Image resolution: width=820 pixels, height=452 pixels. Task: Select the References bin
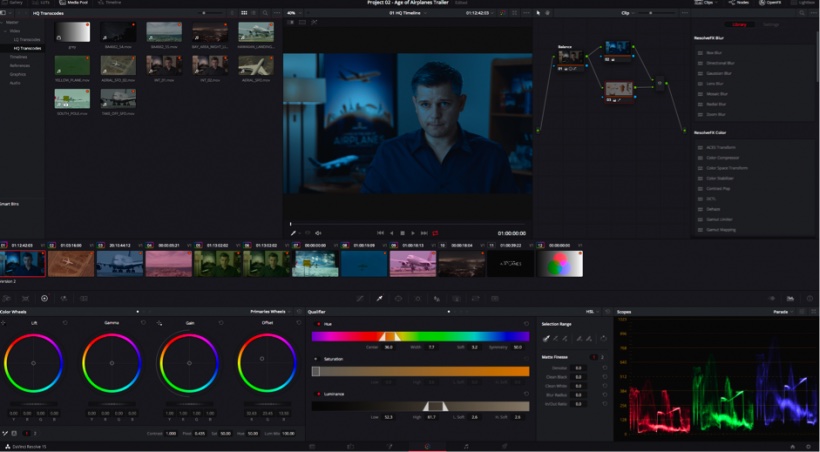coord(19,65)
